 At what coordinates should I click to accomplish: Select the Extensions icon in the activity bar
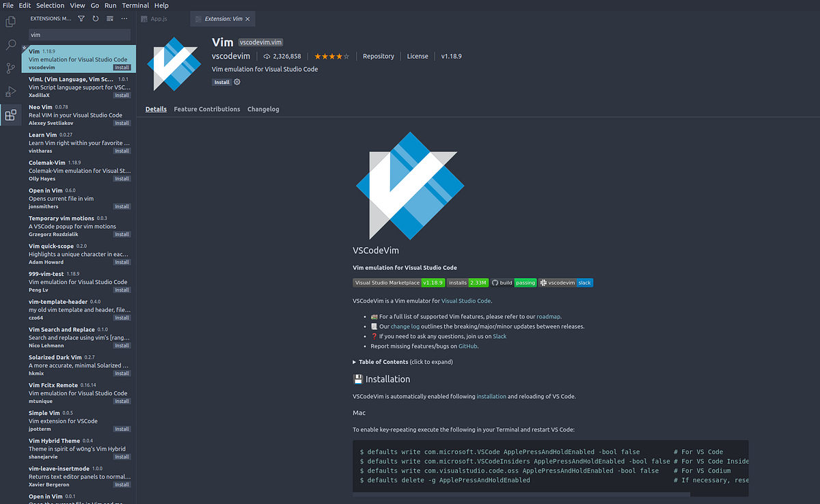[10, 115]
